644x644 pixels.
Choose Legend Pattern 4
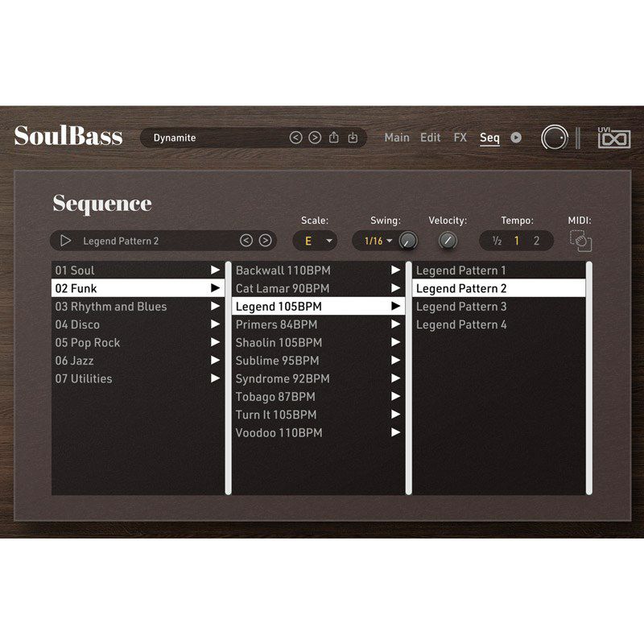tap(498, 324)
